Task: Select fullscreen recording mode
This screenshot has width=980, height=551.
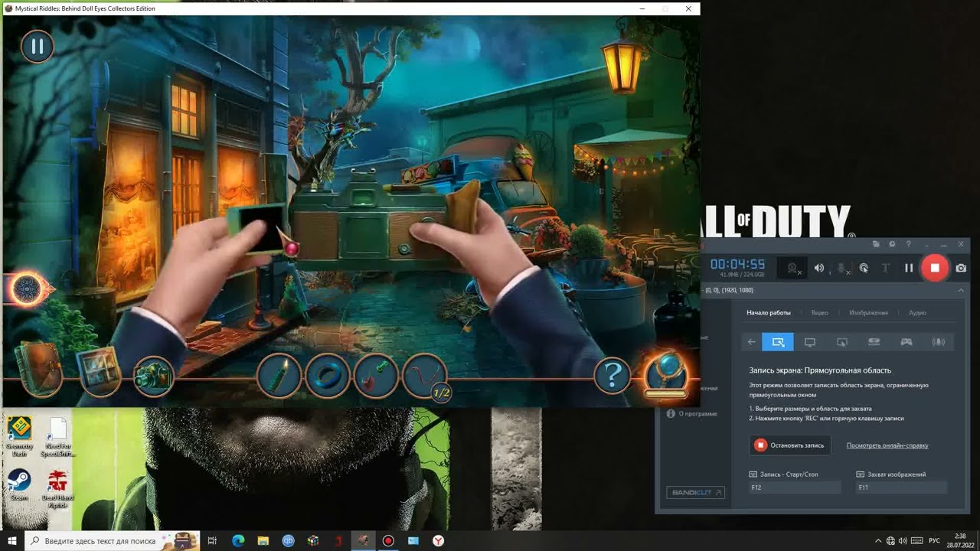Action: (x=809, y=342)
